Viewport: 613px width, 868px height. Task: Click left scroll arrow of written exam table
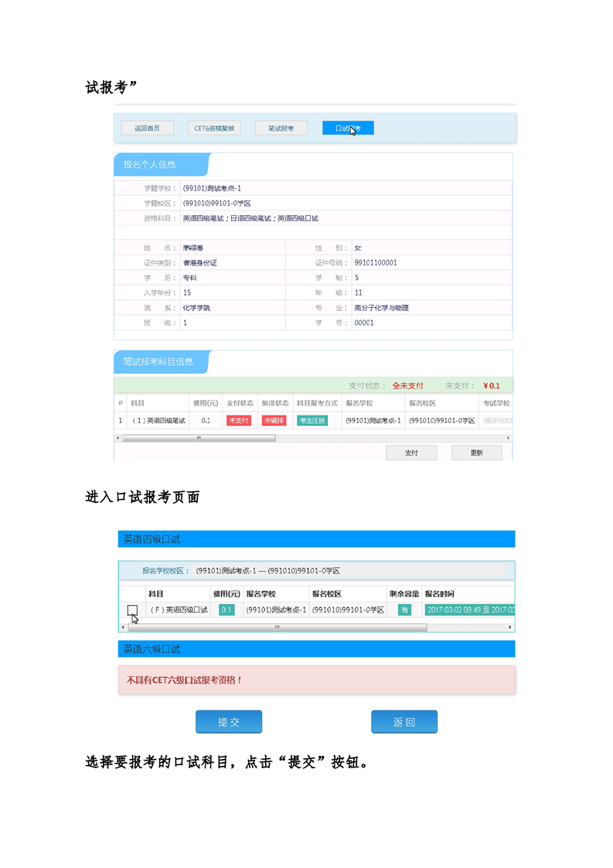coord(117,438)
